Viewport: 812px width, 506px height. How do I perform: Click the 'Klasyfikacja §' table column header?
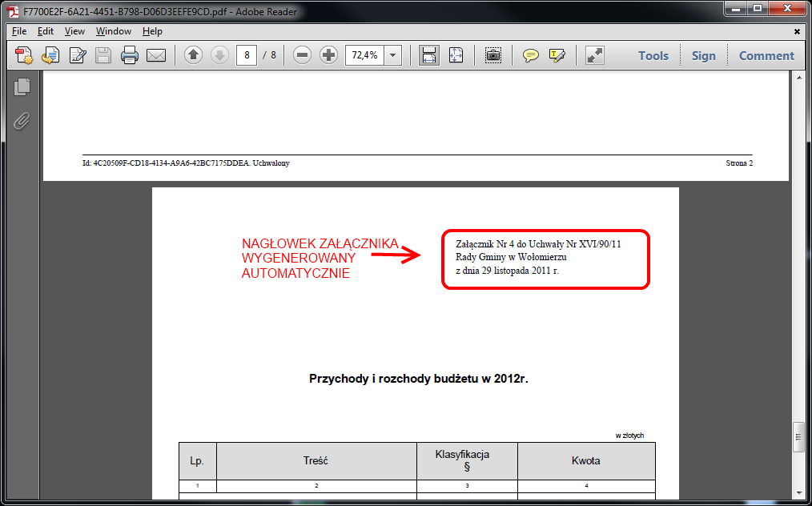coord(467,460)
